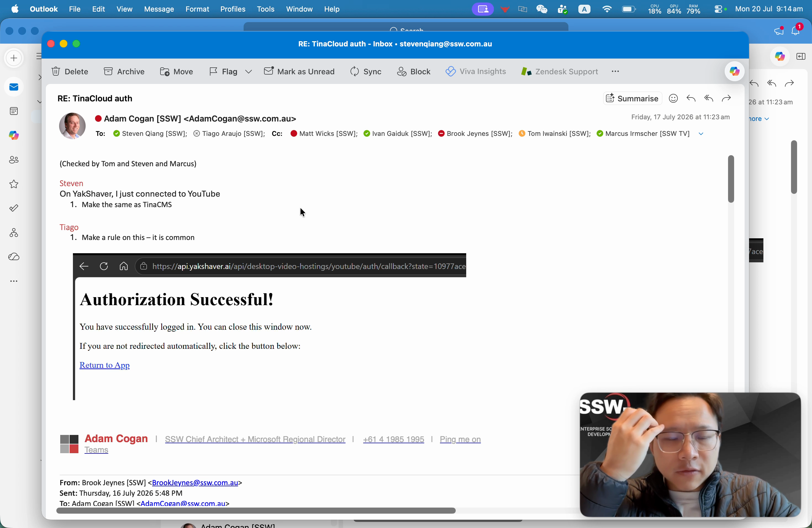Viewport: 812px width, 528px height.
Task: Open BrookJeynes@ssw.com.au email link
Action: coord(195,483)
